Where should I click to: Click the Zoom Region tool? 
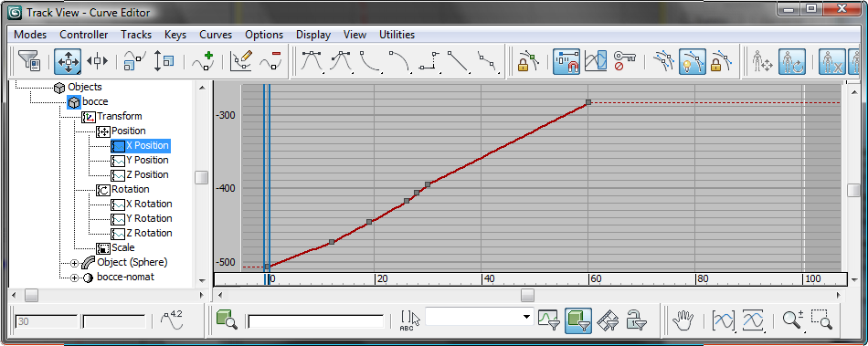click(x=821, y=320)
